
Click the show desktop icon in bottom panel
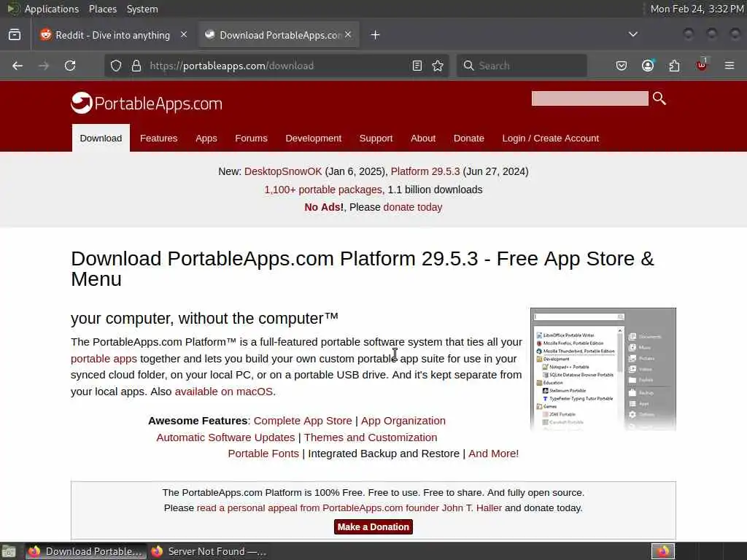tap(9, 551)
